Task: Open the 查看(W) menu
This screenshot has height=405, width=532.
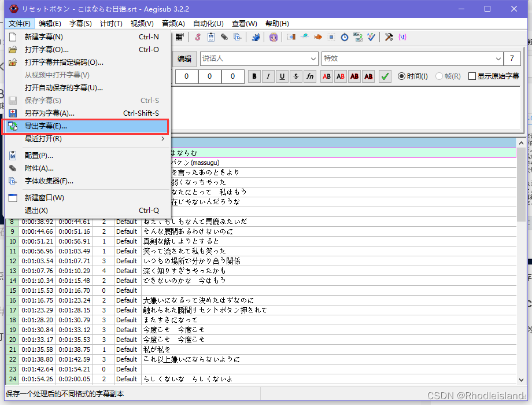Action: point(244,23)
